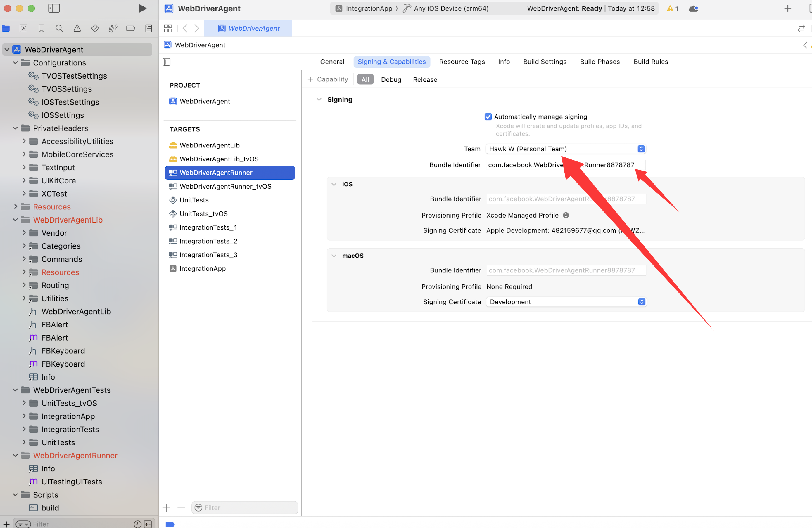Viewport: 812px width, 528px height.
Task: Switch to the Build Settings tab
Action: [545, 62]
